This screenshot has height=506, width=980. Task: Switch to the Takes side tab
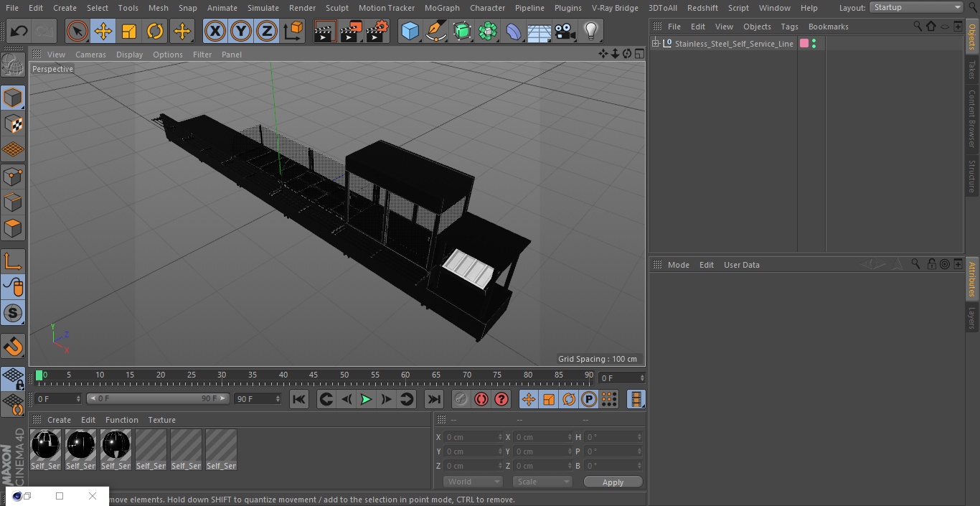[x=972, y=70]
